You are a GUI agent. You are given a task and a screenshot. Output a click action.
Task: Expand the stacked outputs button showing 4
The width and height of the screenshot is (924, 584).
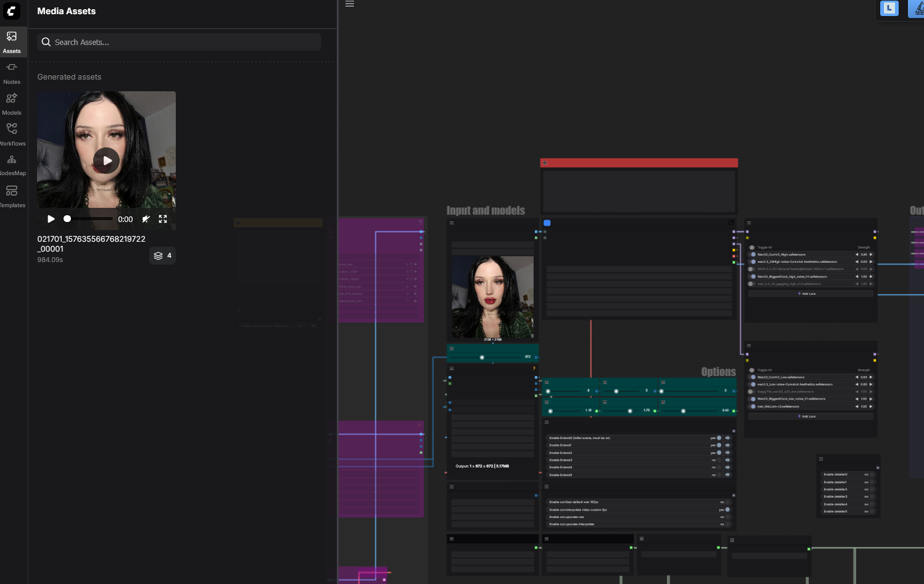tap(162, 255)
